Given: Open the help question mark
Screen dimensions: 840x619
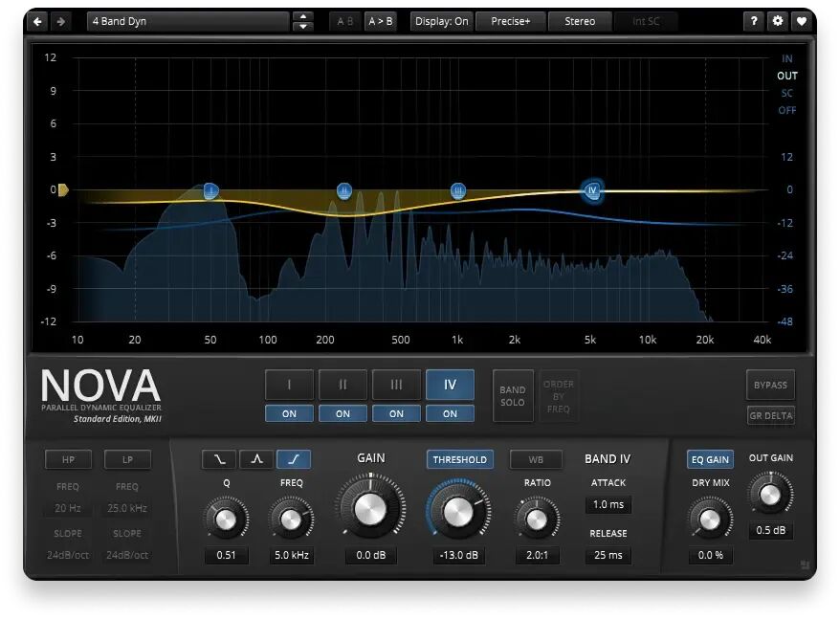Looking at the screenshot, I should 754,21.
